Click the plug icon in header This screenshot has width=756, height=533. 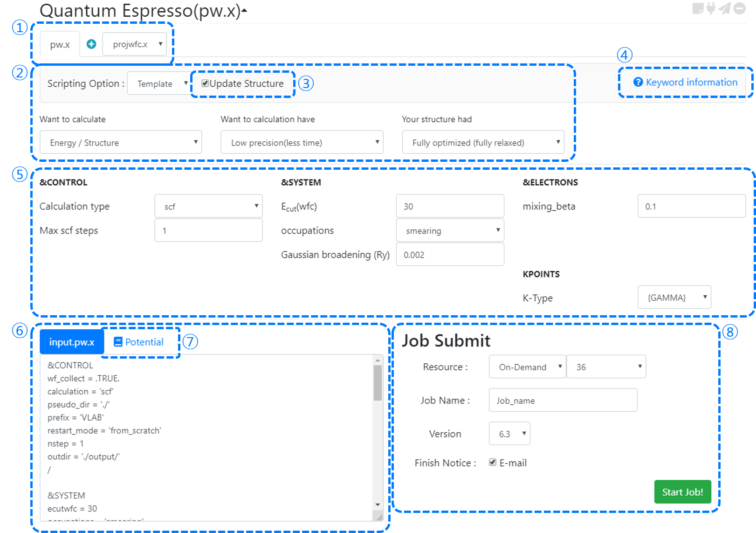[711, 8]
